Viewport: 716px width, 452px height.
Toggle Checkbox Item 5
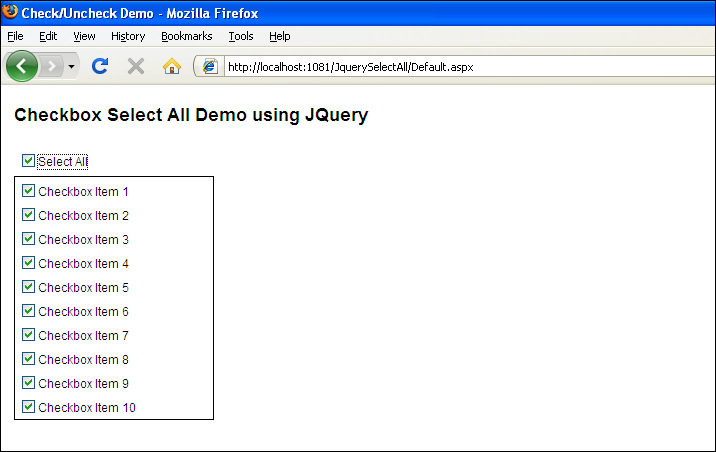[28, 287]
